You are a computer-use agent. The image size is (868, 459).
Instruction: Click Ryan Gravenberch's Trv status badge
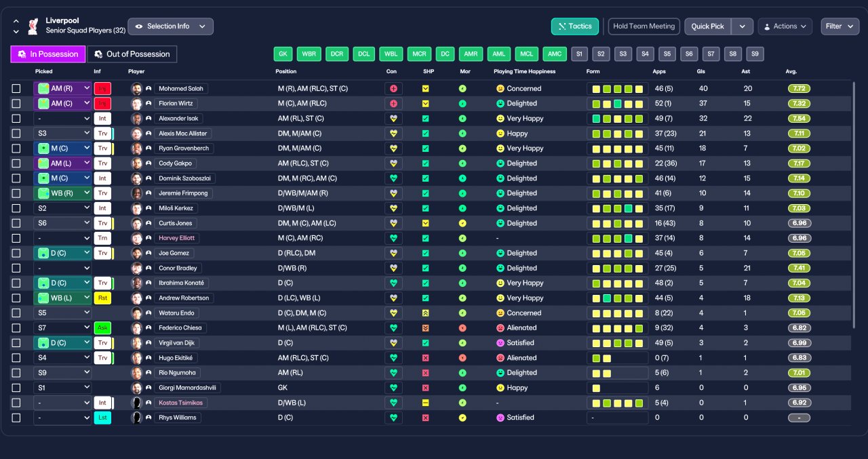tap(102, 148)
